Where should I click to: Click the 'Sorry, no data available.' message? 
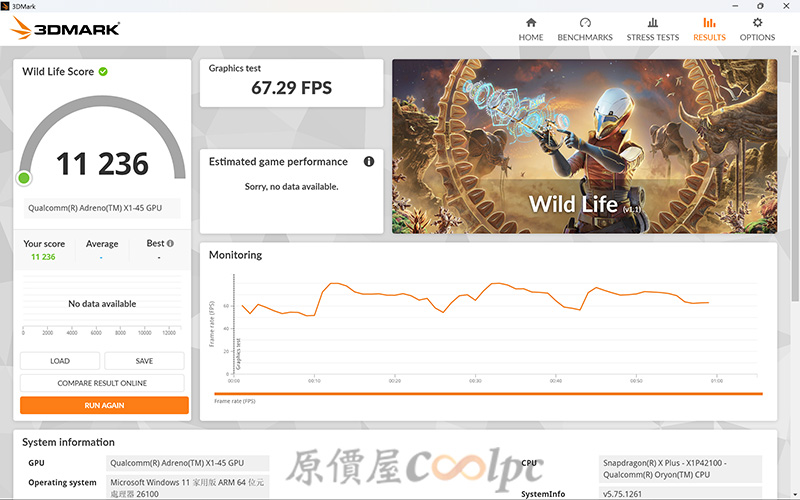click(291, 187)
